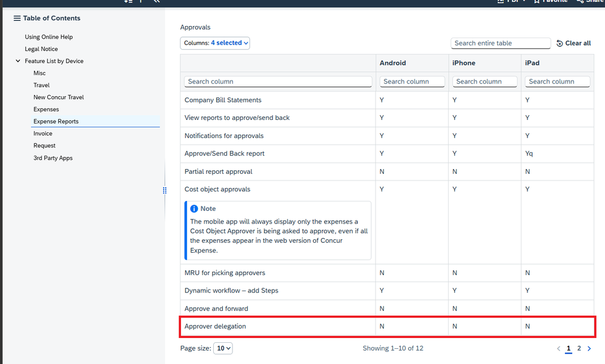
Task: Click the next page arrow
Action: (x=589, y=349)
